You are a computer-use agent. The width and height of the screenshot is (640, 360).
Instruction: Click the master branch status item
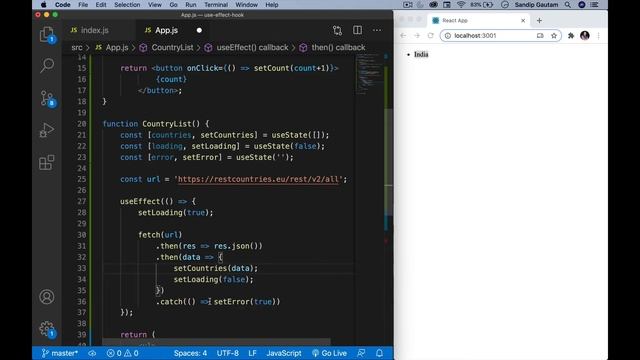[60, 353]
